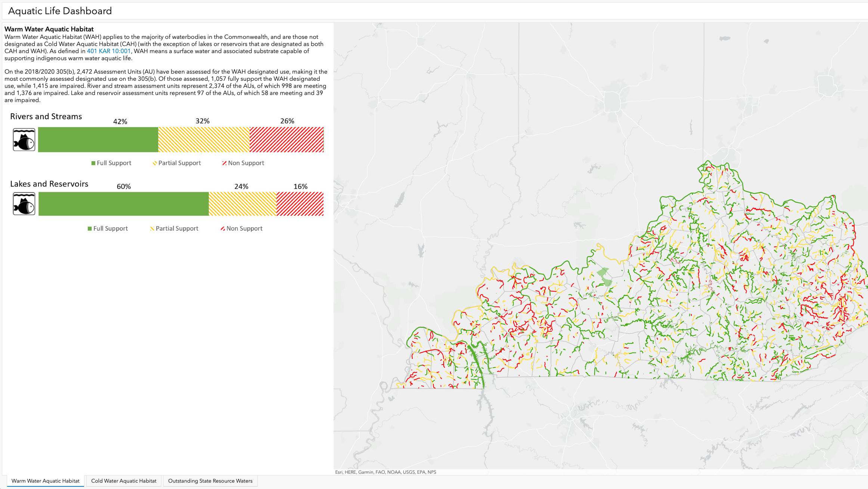The image size is (868, 489).
Task: Click the Esri attribution text below map
Action: [385, 472]
